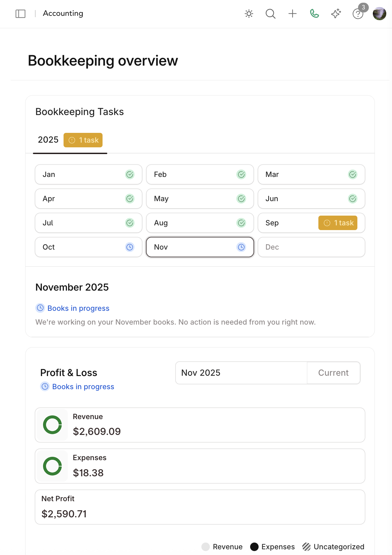The height and width of the screenshot is (555, 392).
Task: Click the plus icon to create new
Action: point(292,14)
